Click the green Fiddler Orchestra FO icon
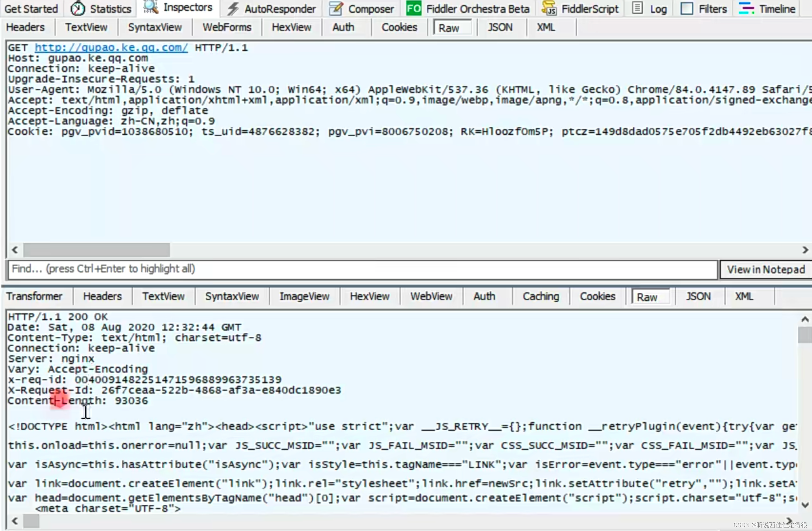This screenshot has width=812, height=531. [414, 9]
